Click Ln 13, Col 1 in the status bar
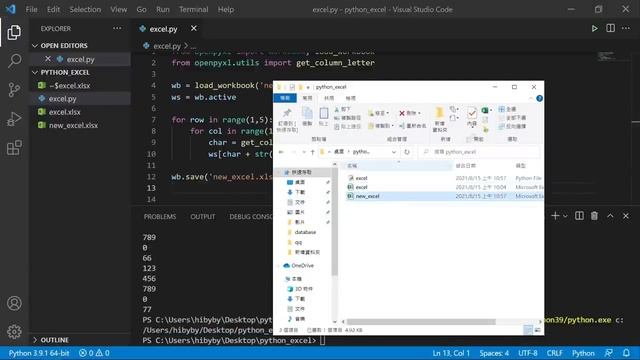The height and width of the screenshot is (360, 640). click(451, 353)
